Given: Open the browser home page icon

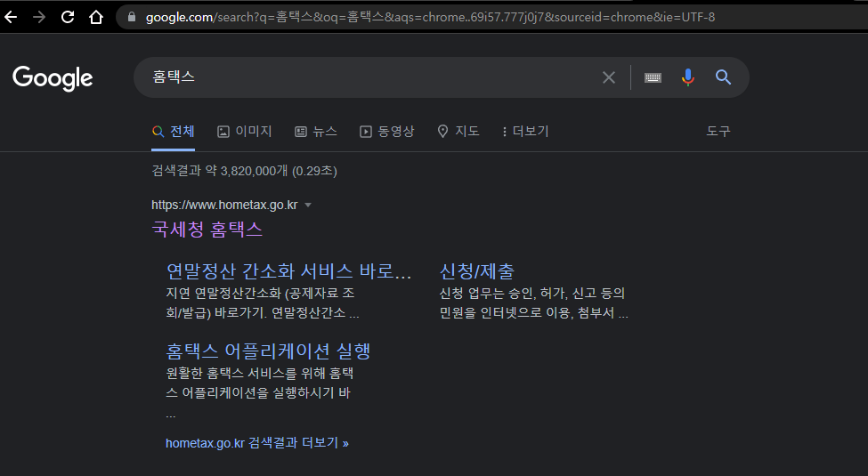Looking at the screenshot, I should click(96, 17).
